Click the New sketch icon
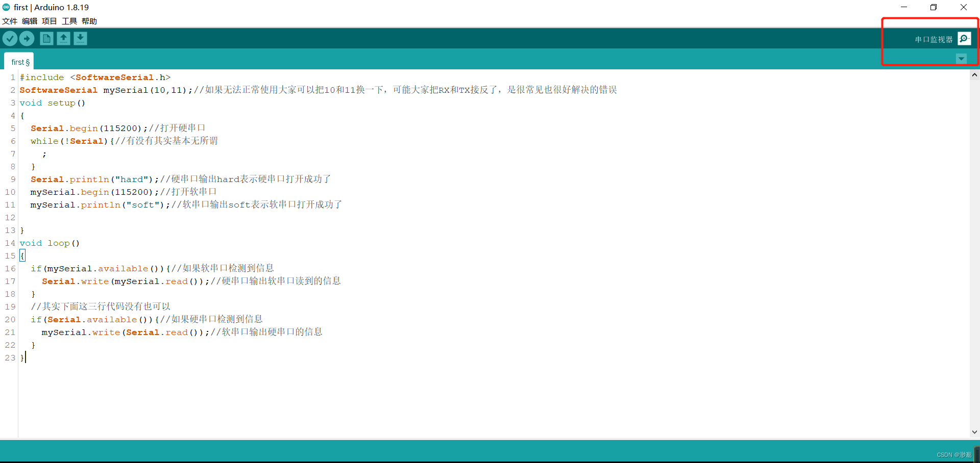Viewport: 980px width, 463px height. pos(46,38)
